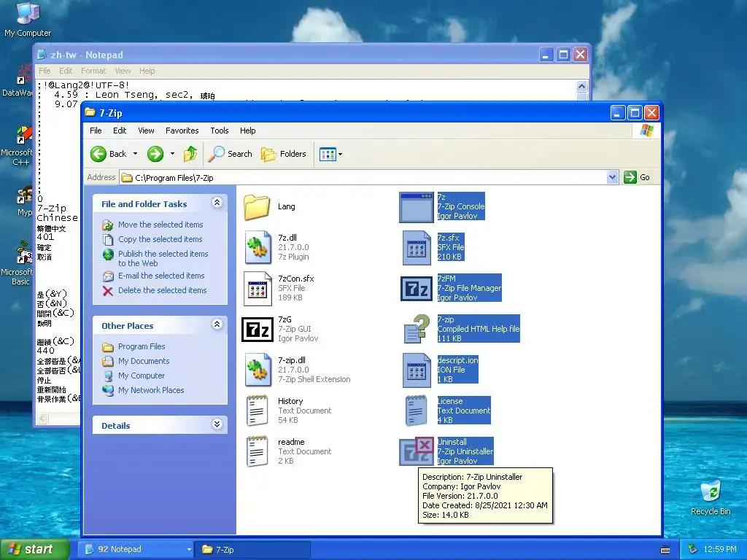Go to Program Files in Other Places
The image size is (747, 560).
tap(142, 346)
